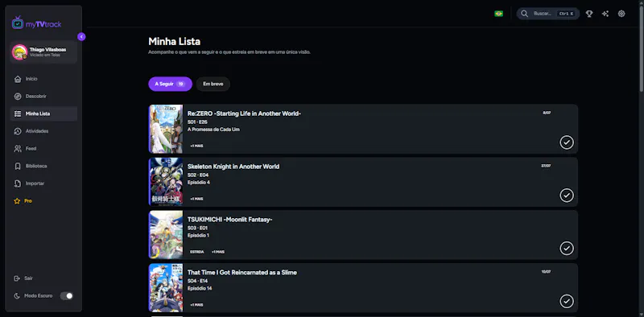Click the 10/07 date on Slime card
The image size is (644, 317).
pos(546,272)
